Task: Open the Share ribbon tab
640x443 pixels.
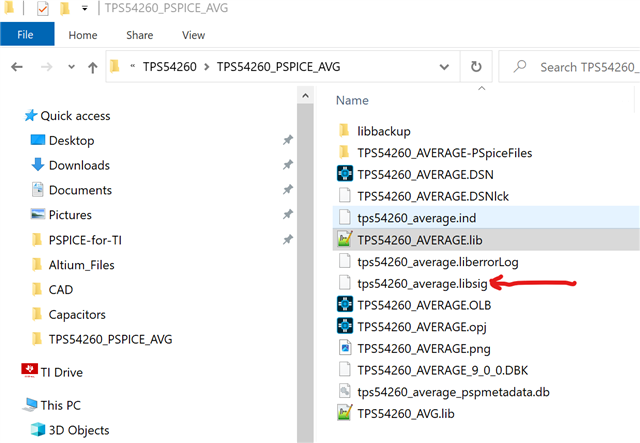Action: point(140,35)
